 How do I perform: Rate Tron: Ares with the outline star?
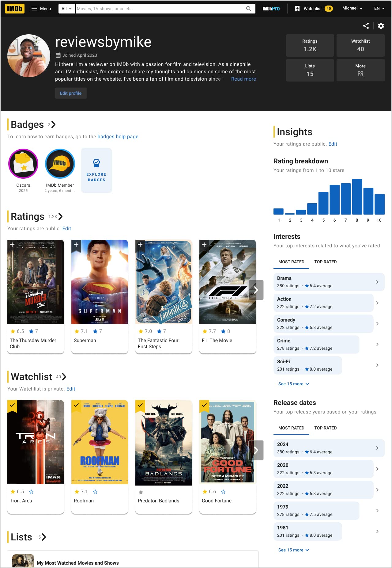31,492
